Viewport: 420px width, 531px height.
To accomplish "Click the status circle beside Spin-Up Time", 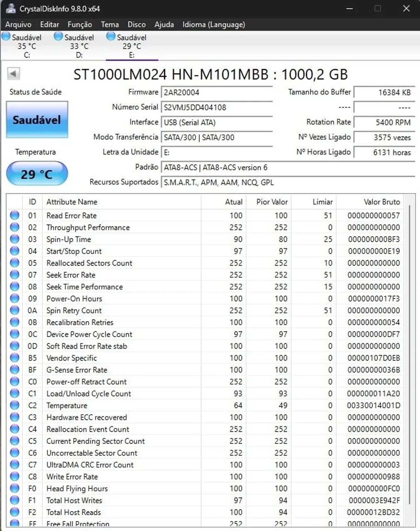I will (x=15, y=239).
